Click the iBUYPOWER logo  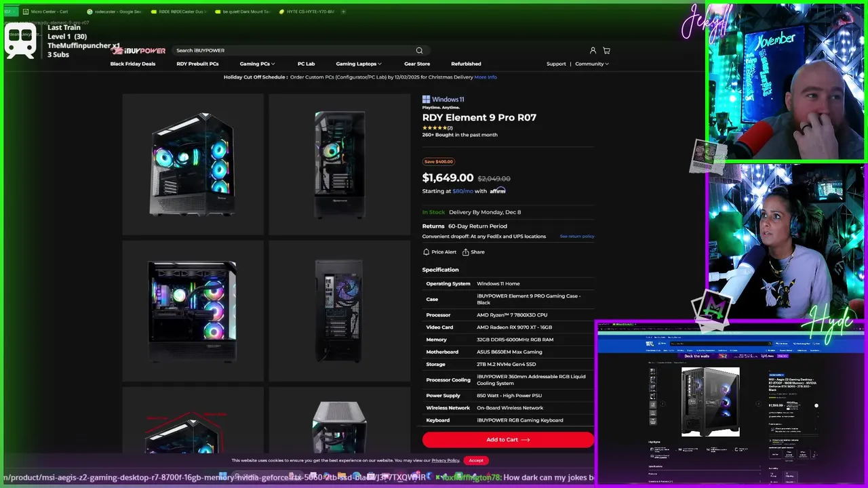pyautogui.click(x=139, y=50)
